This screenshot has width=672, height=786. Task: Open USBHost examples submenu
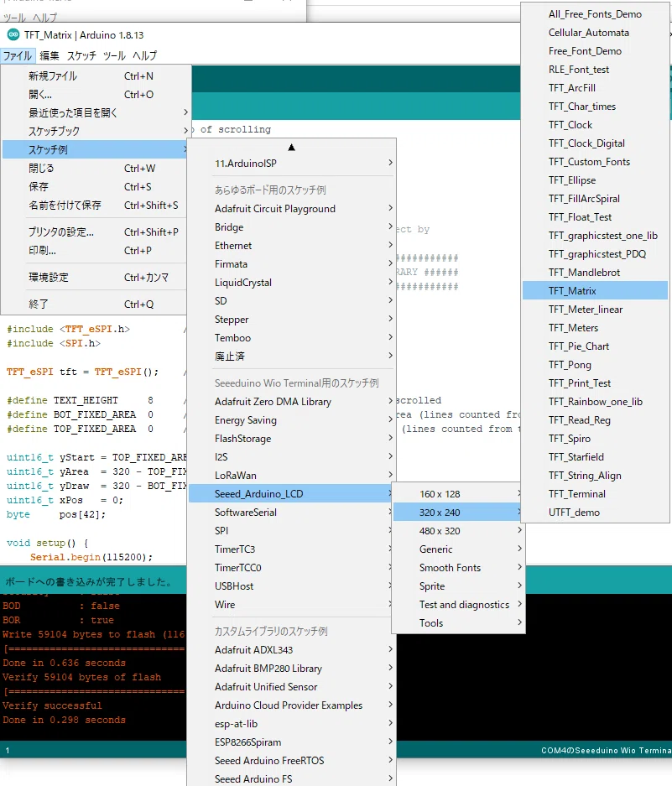pos(292,586)
